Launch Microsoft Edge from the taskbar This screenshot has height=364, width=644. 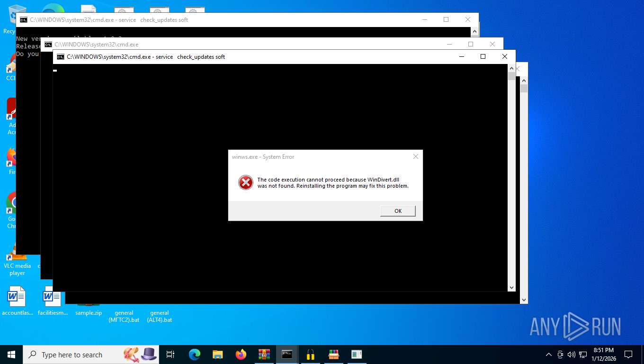click(x=195, y=355)
